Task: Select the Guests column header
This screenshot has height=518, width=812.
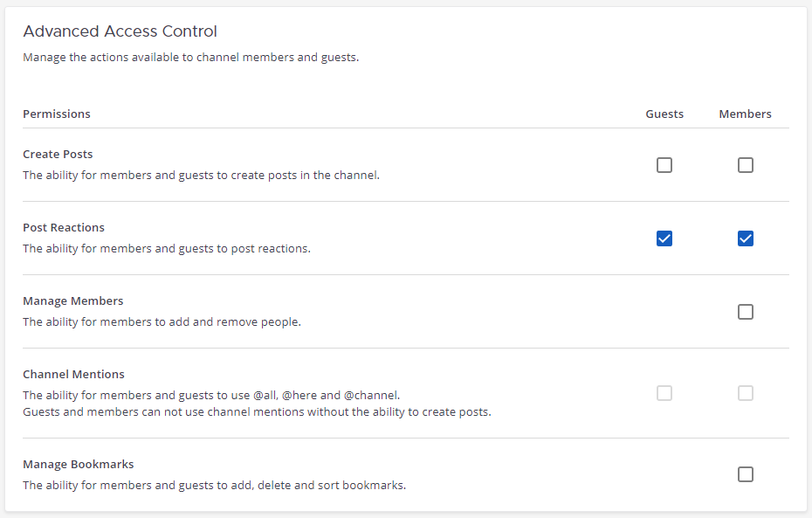Action: [664, 114]
